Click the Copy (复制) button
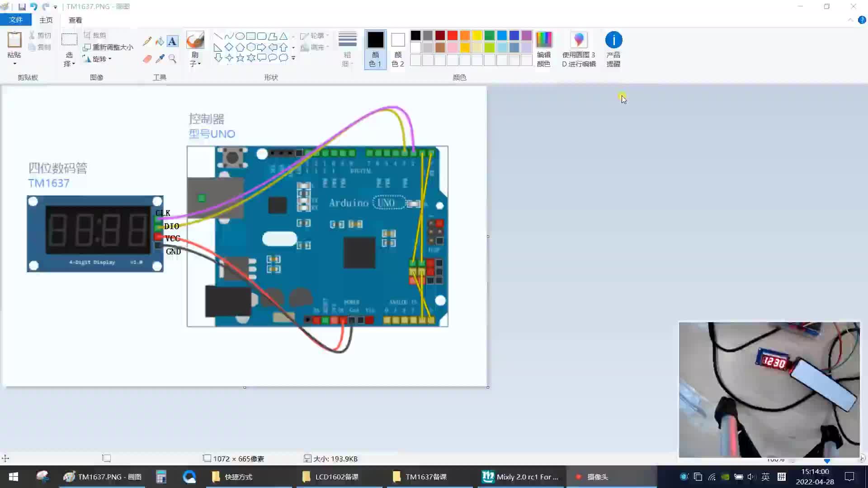Screen dimensions: 868x488 pos(40,47)
